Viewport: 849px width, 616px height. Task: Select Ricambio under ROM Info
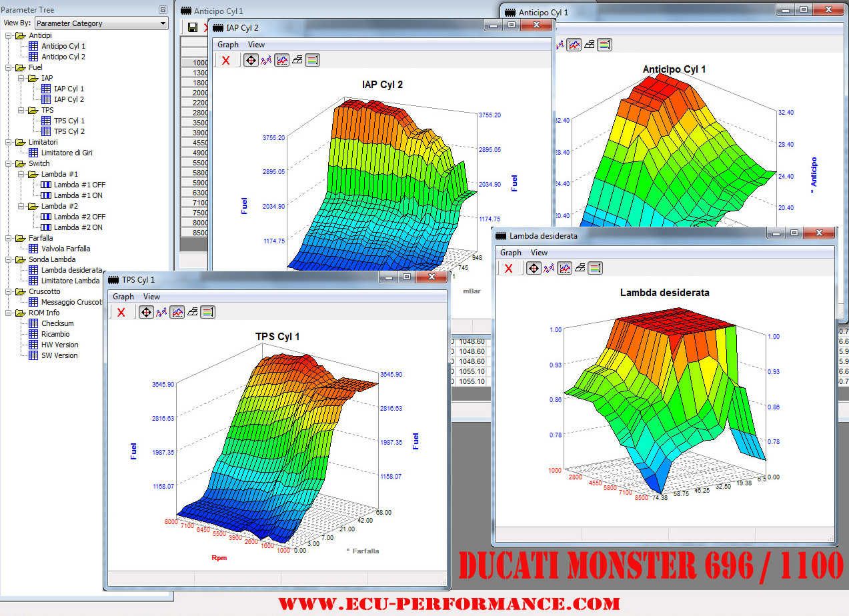click(x=55, y=334)
